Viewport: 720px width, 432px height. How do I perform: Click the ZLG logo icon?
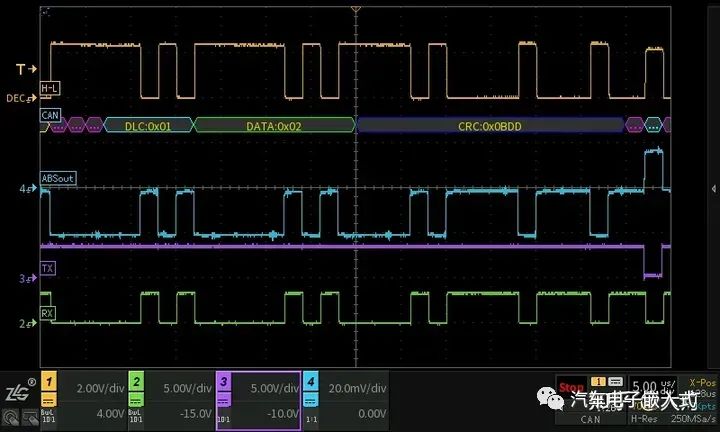20,390
